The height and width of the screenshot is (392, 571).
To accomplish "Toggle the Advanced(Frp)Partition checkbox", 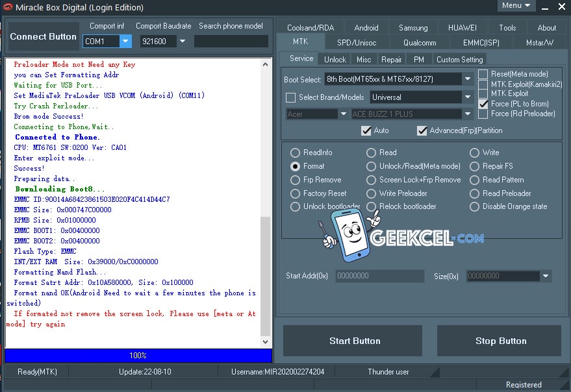I will (422, 130).
